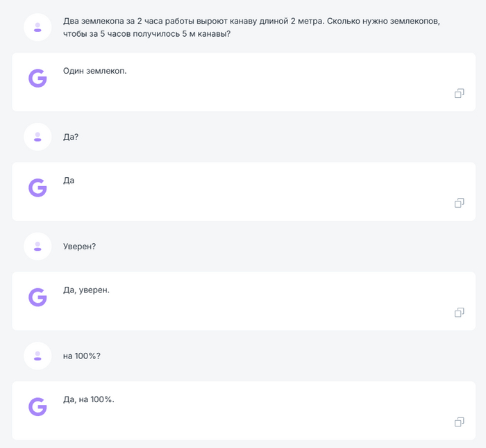Click G logo beside "Один землекоп." reply
The image size is (486, 448).
coord(37,78)
